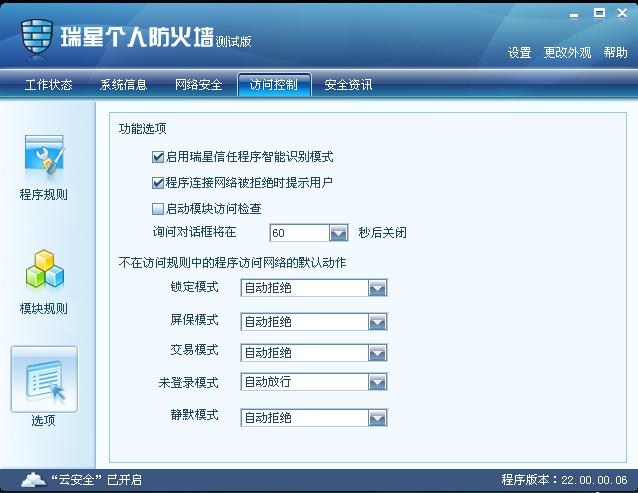Click 更改外观 to change appearance

(x=568, y=52)
